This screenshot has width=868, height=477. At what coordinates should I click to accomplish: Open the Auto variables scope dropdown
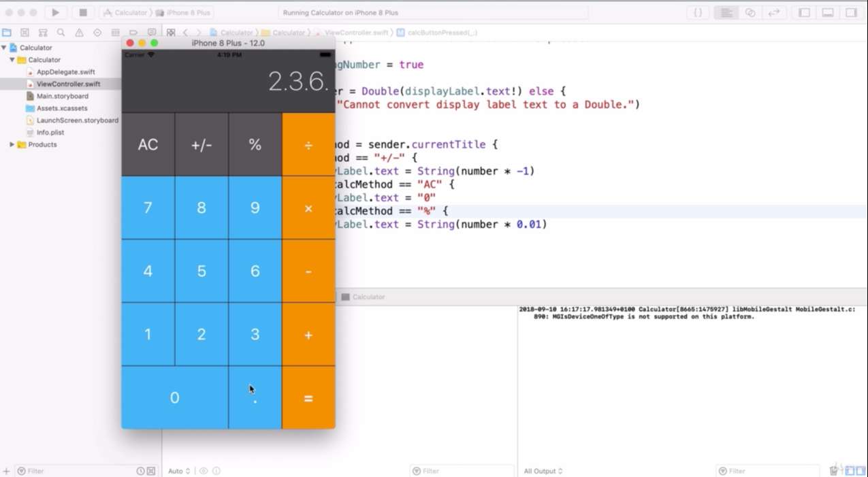coord(178,471)
